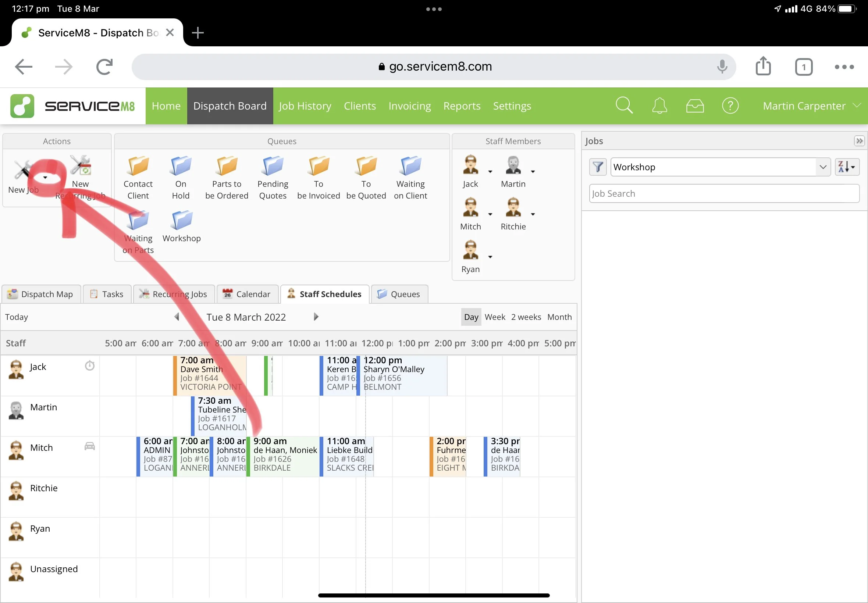Switch schedule view to Week
868x603 pixels.
click(495, 317)
